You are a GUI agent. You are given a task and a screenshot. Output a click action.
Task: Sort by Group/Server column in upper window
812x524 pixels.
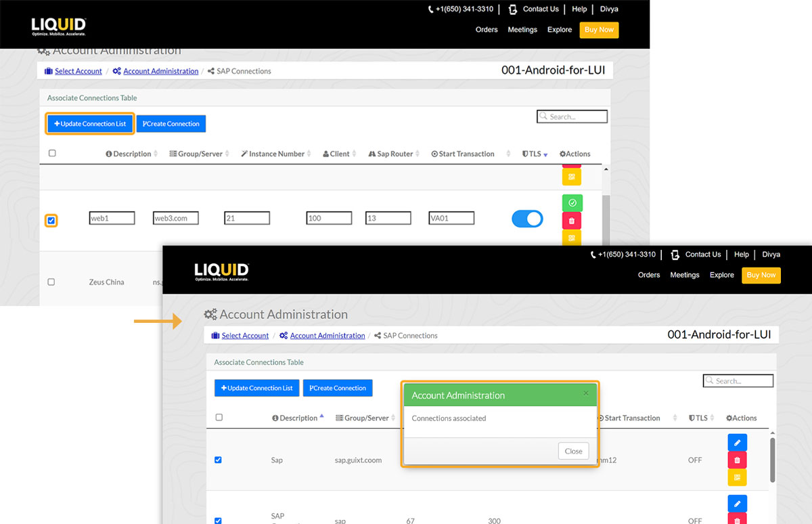200,154
